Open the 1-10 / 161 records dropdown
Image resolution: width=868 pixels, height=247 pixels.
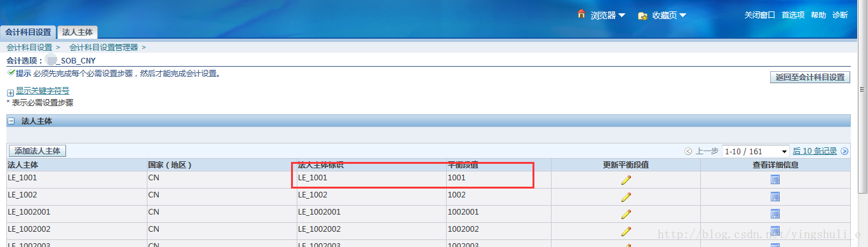[x=755, y=151]
